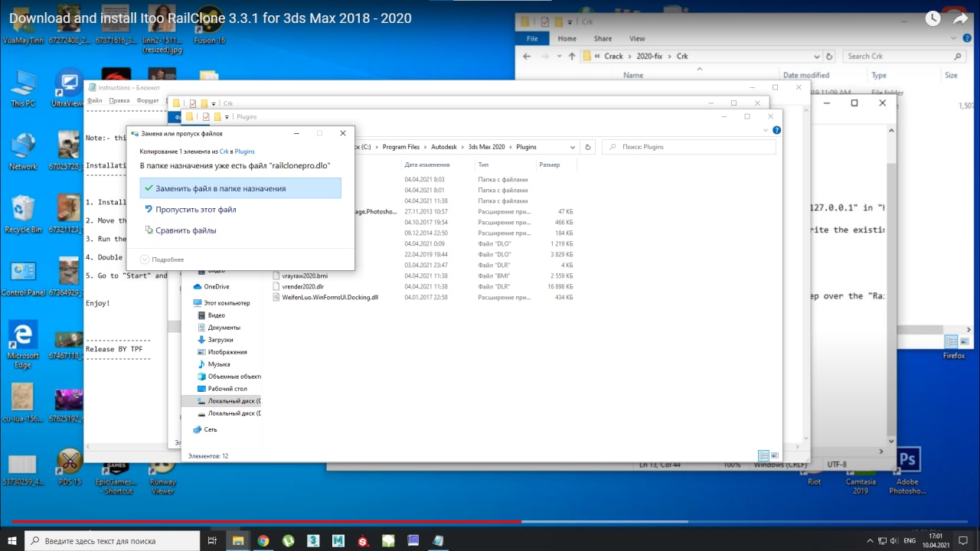Open Share ribbon tab in Crk window
Viewport: 980px width, 551px height.
pyautogui.click(x=603, y=38)
